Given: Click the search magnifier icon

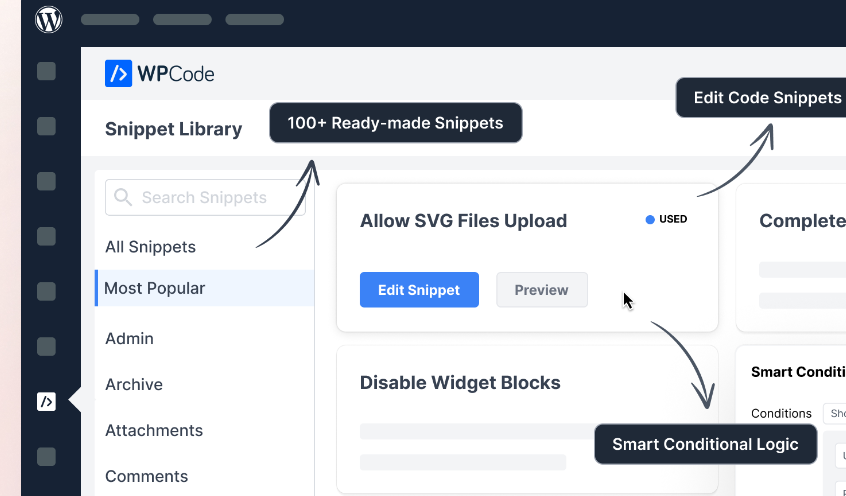Looking at the screenshot, I should [123, 198].
